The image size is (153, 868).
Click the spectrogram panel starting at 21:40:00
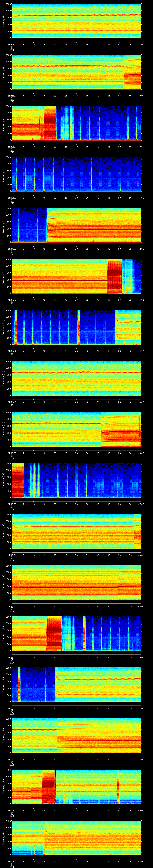[x=76, y=174]
